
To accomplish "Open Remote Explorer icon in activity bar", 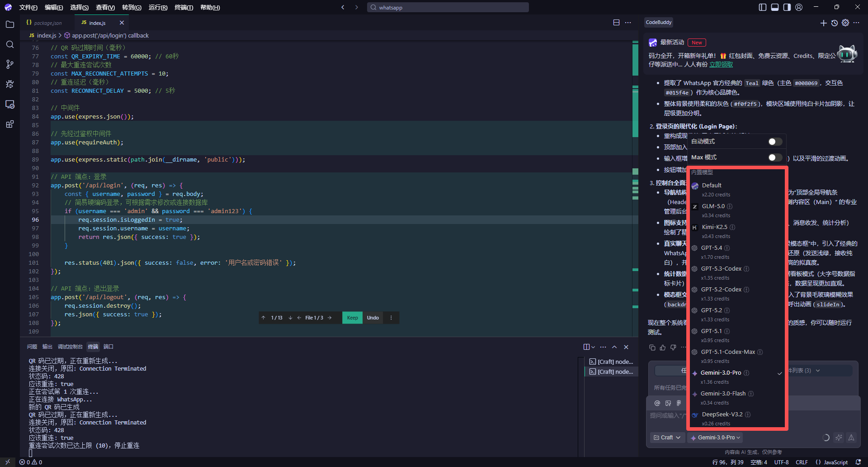I will [x=10, y=104].
